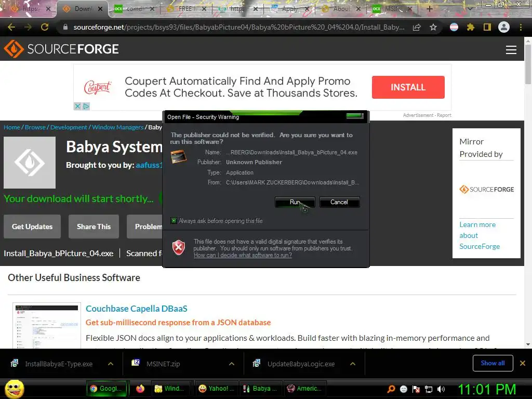Viewport: 532px width, 399px height.
Task: Click the orange search tray icon
Action: 391,389
